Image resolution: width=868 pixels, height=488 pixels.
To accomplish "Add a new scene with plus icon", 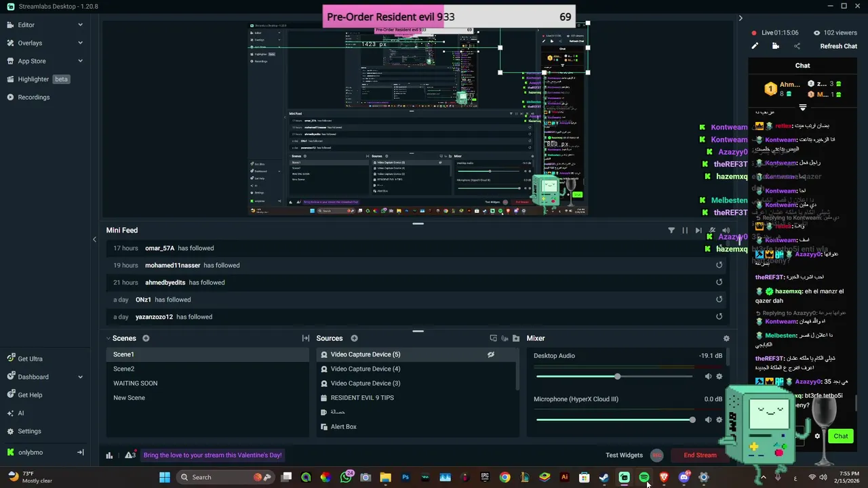I will 146,338.
